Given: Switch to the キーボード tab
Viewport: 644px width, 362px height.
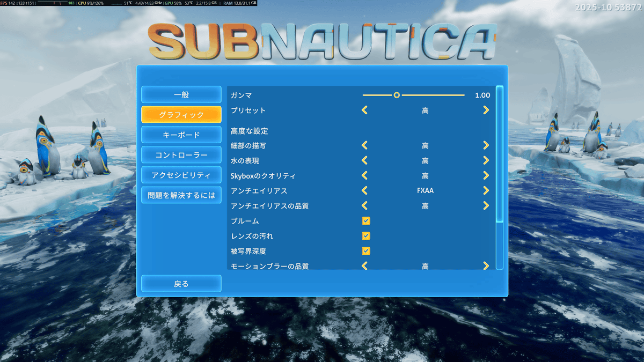Looking at the screenshot, I should (x=181, y=135).
